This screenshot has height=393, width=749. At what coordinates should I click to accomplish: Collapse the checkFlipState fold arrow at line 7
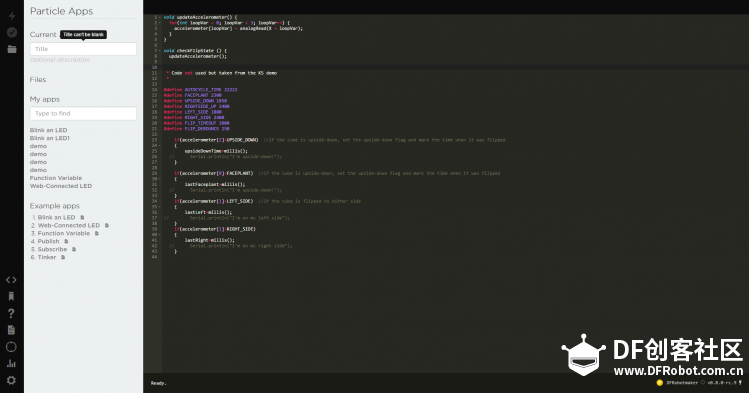(160, 51)
